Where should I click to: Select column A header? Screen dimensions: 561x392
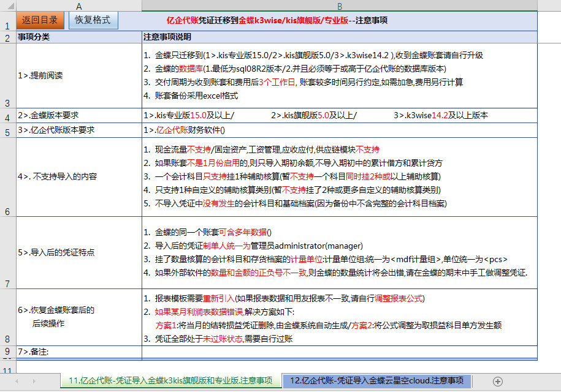78,6
